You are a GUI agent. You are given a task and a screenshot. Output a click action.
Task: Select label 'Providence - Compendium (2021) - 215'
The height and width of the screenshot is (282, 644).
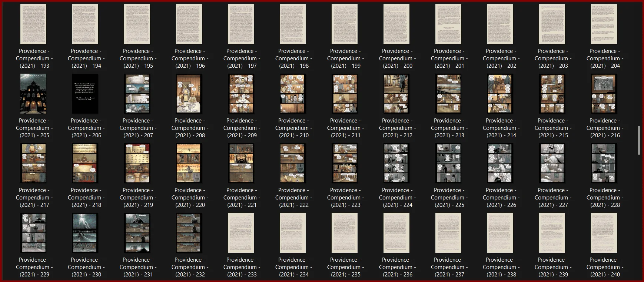point(553,128)
